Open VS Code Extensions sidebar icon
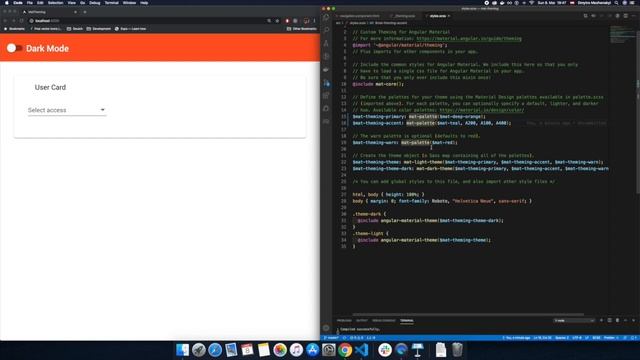 click(x=326, y=96)
